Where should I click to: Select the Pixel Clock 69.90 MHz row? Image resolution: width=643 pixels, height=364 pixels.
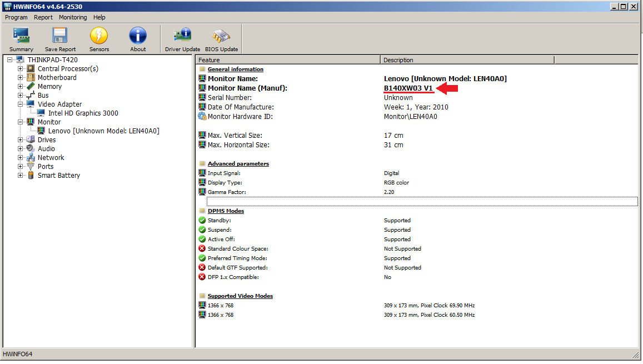click(x=417, y=306)
